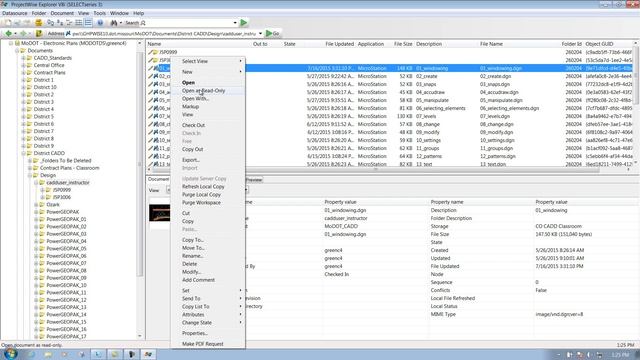Choose Rename... in context menu
This screenshot has height=360, width=640.
click(x=208, y=256)
